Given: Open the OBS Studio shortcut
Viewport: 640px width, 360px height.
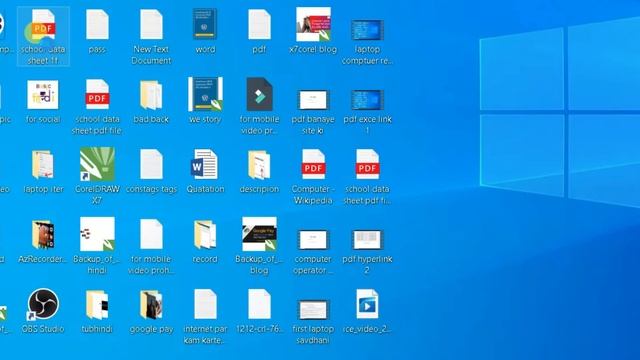Looking at the screenshot, I should (43, 304).
